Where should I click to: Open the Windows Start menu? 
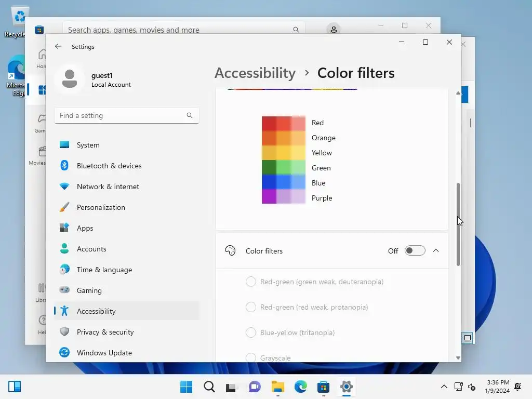point(186,387)
